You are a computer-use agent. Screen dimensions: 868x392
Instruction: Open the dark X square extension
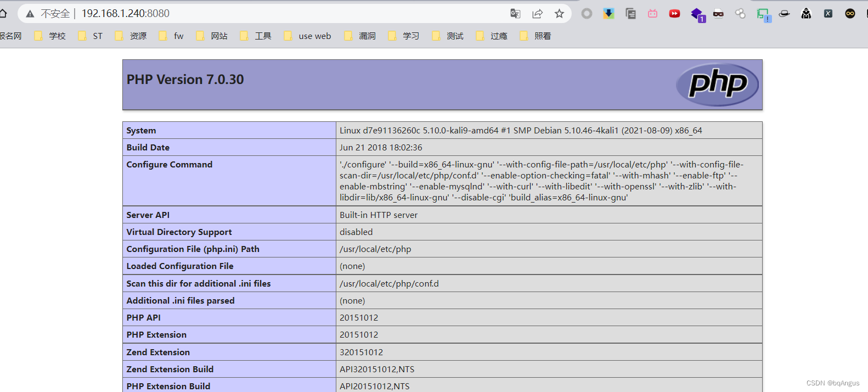(828, 14)
